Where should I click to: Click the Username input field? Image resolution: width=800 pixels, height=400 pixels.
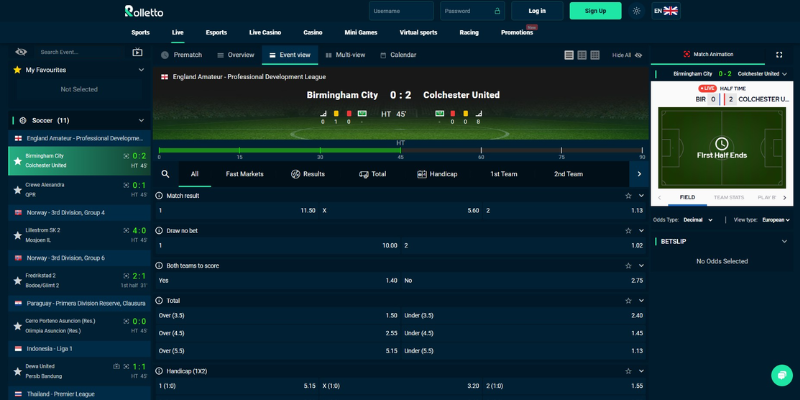401,11
